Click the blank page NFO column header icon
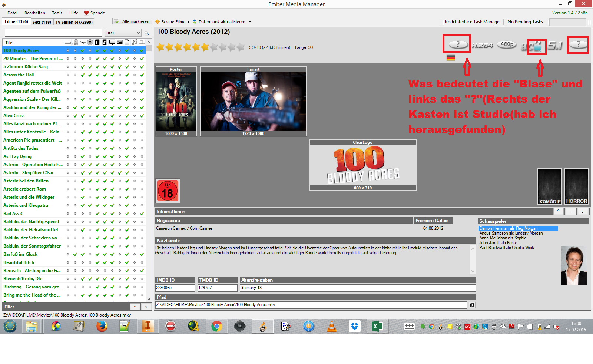 pyautogui.click(x=127, y=42)
